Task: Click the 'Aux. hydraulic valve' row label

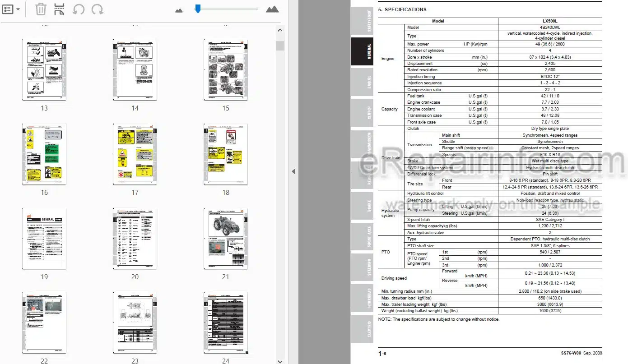Action: 425,233
